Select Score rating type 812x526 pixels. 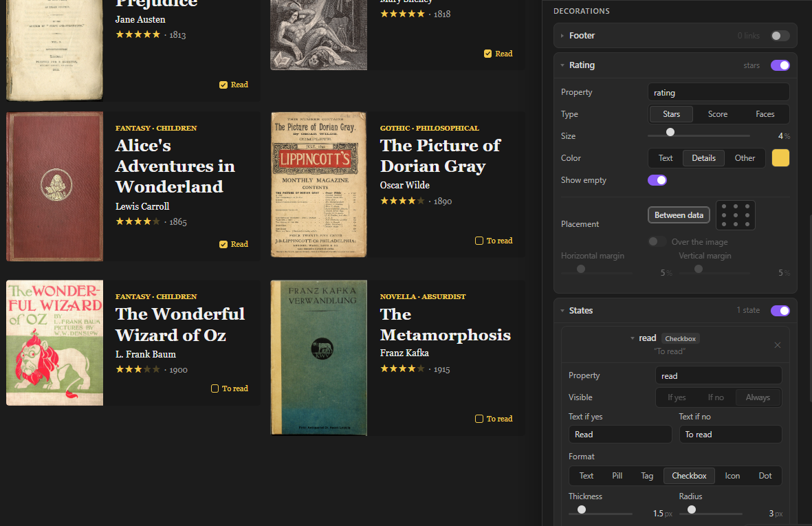pos(718,114)
